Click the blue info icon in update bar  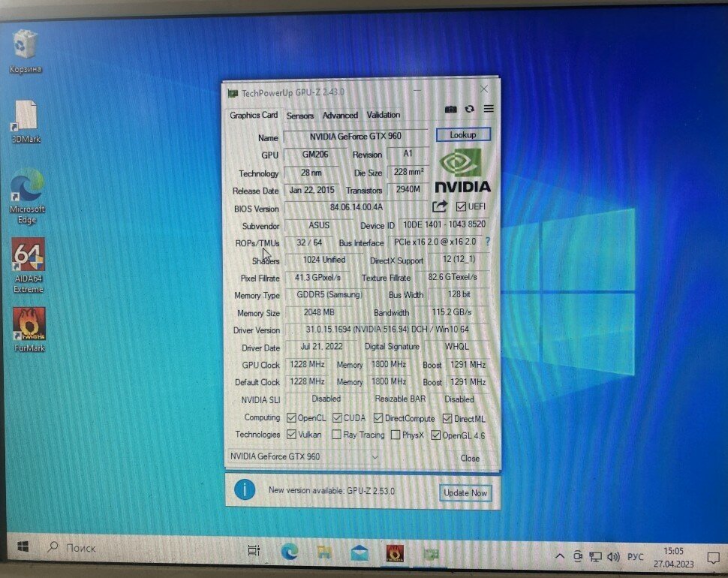245,489
